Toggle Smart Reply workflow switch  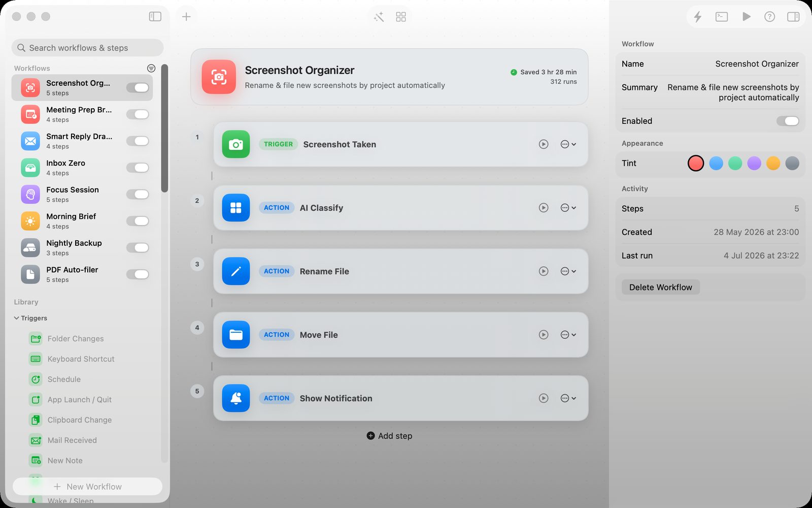click(x=138, y=141)
